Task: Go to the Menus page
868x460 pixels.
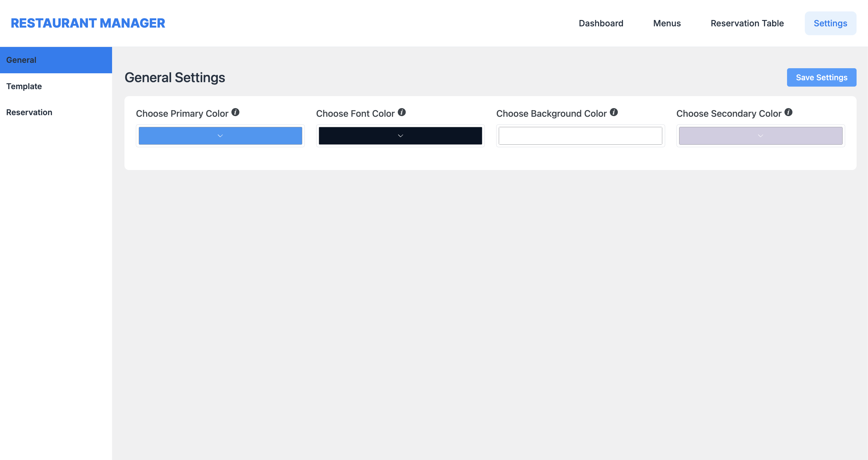Action: click(x=666, y=23)
